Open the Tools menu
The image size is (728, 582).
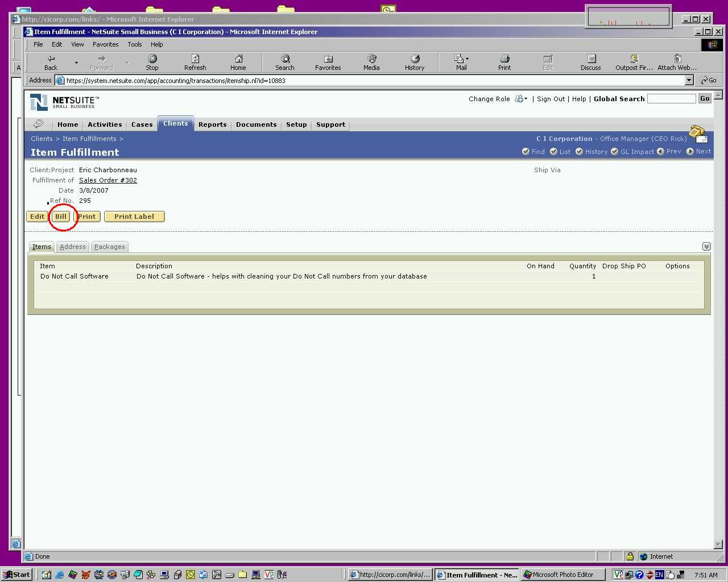point(135,44)
